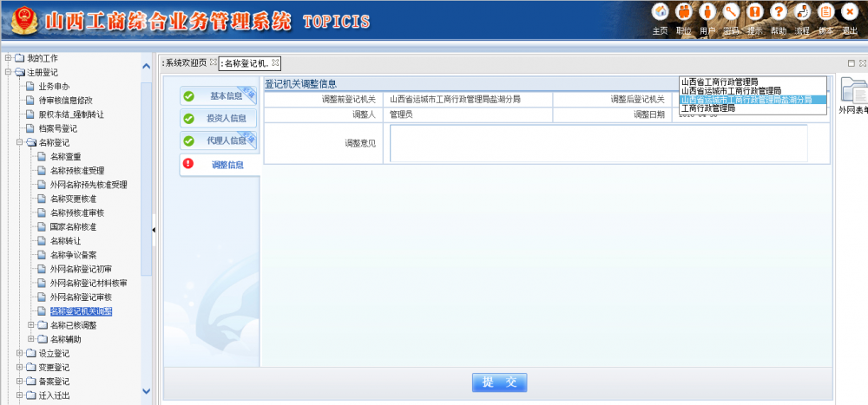The height and width of the screenshot is (405, 868).
Task: Click the 提交 submit button
Action: click(x=499, y=382)
